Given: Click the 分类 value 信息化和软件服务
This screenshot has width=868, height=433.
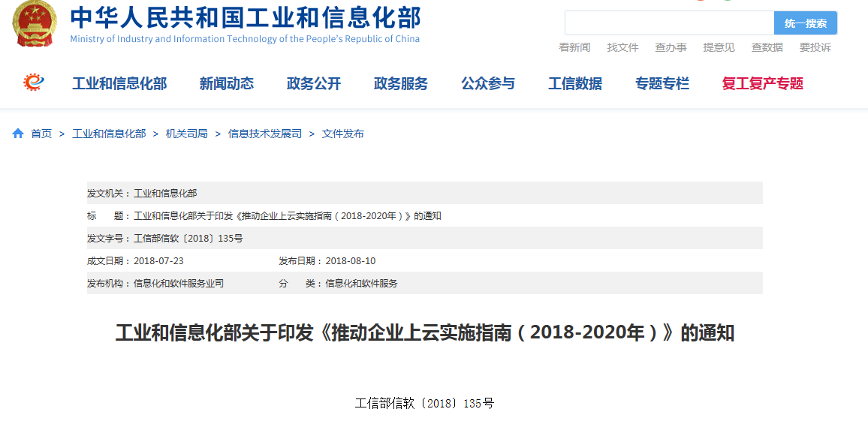Looking at the screenshot, I should (361, 284).
